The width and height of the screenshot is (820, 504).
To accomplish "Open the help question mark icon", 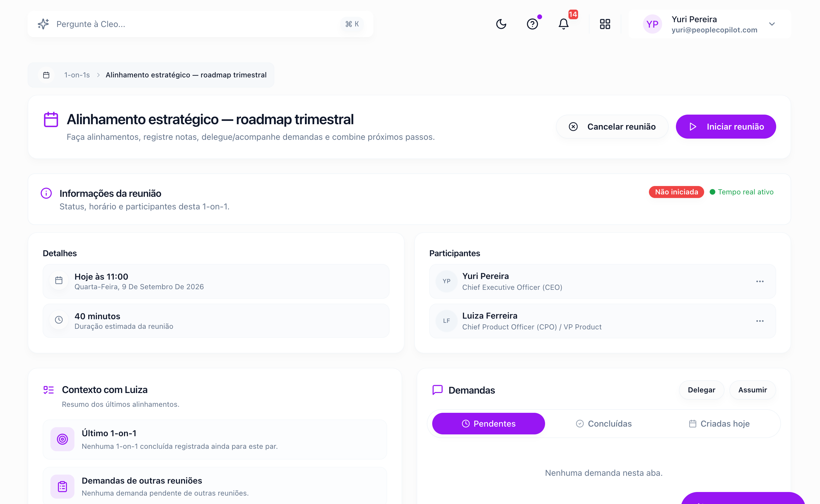I will coord(532,24).
